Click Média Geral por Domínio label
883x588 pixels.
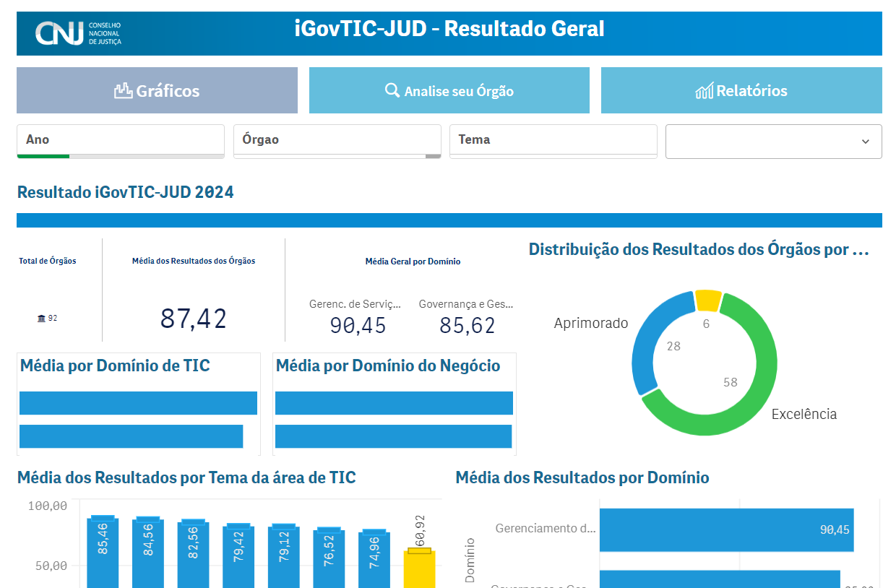point(413,261)
